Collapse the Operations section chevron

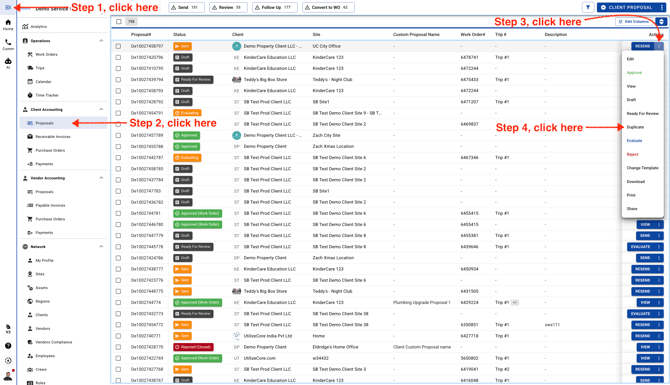(x=101, y=41)
